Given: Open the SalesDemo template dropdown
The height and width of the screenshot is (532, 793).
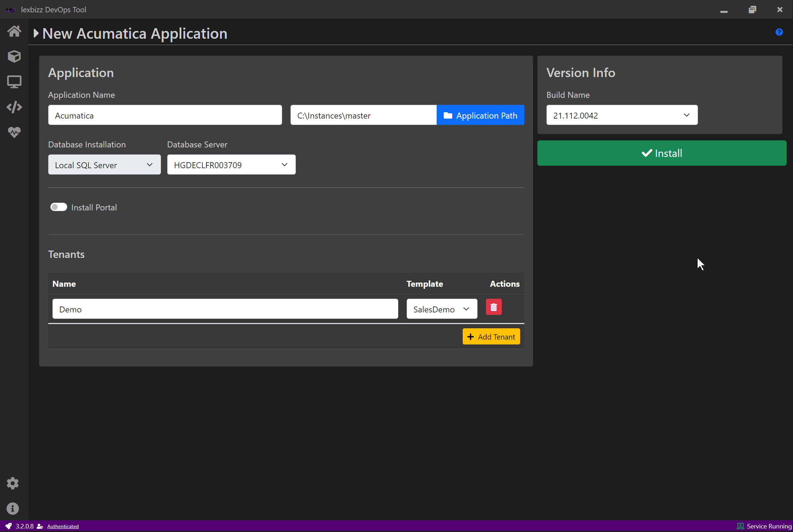Looking at the screenshot, I should point(442,309).
